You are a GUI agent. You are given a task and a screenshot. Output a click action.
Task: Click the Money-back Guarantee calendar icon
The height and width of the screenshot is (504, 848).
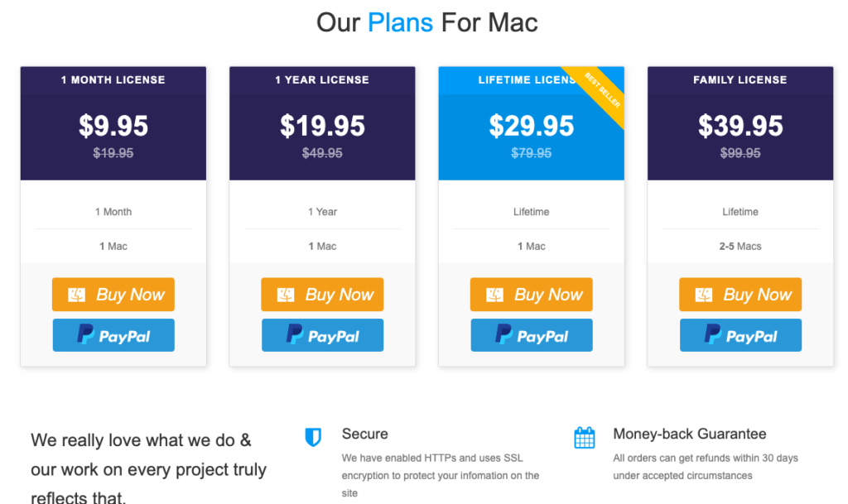[x=585, y=437]
